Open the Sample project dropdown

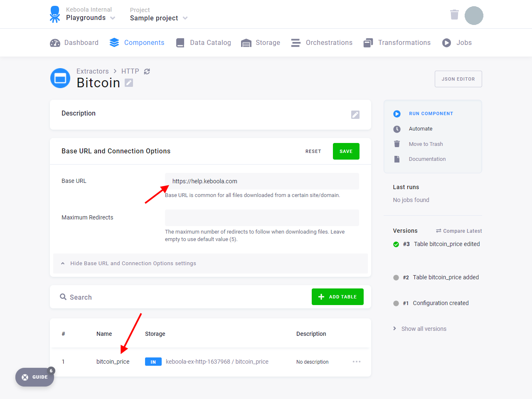[185, 18]
